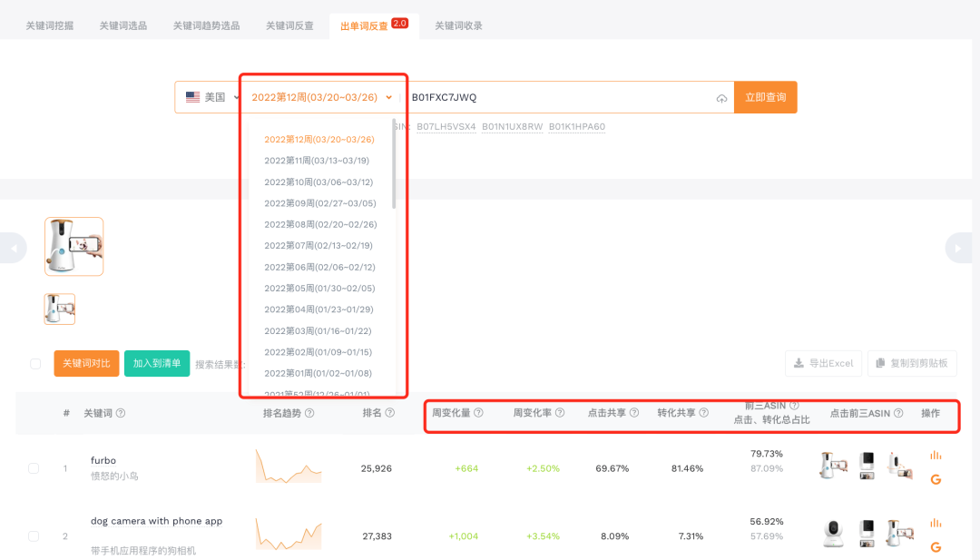This screenshot has width=980, height=560.
Task: Choose 2022第08周(02/20~02/26) from the list
Action: click(x=320, y=224)
